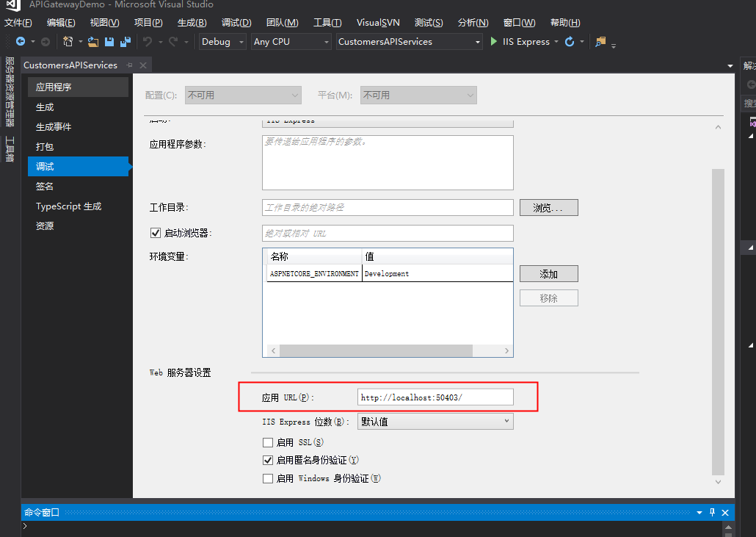Select the 签名 properties page
Viewport: 756px width, 537px height.
[x=78, y=187]
